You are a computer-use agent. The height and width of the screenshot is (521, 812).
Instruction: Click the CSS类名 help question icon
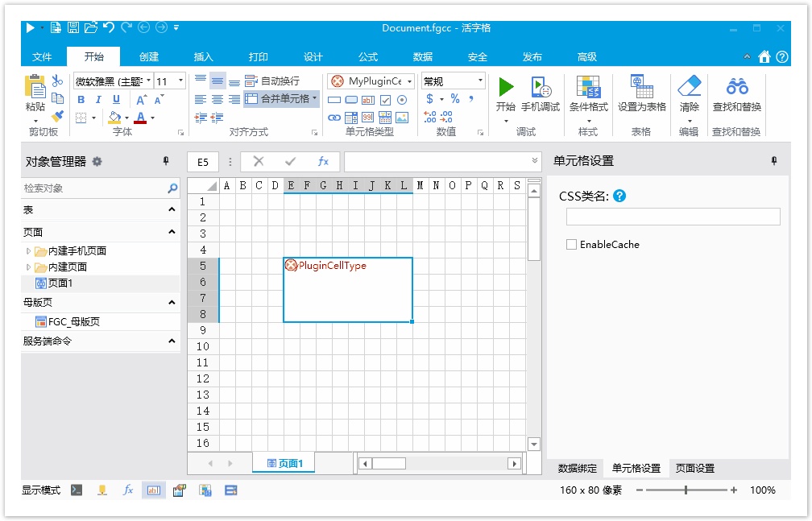click(619, 196)
